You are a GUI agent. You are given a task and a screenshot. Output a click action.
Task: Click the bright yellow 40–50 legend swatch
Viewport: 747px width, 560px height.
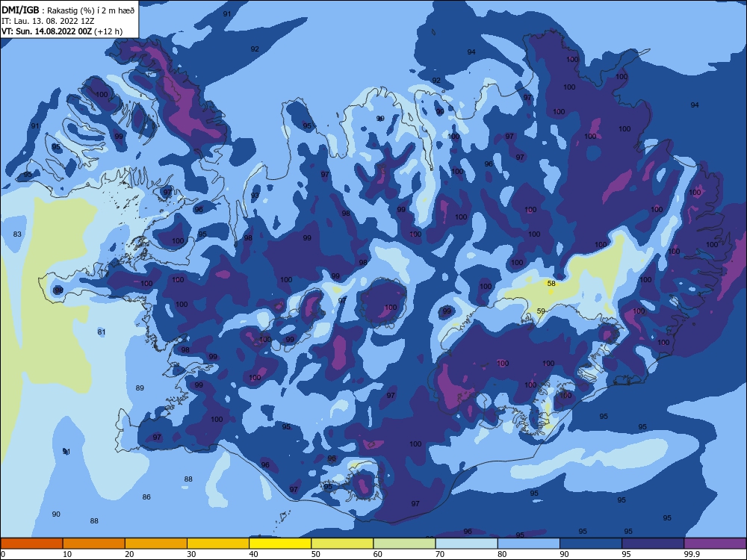(x=280, y=544)
